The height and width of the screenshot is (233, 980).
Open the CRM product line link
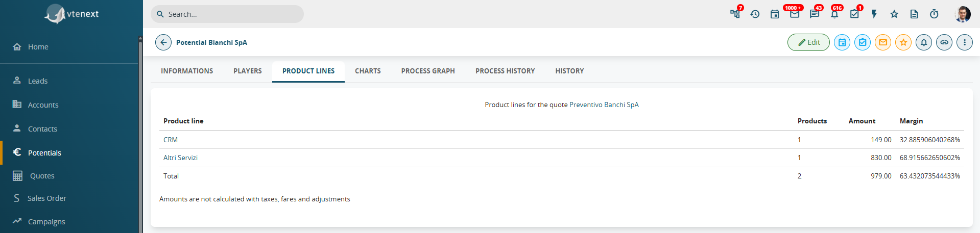171,140
